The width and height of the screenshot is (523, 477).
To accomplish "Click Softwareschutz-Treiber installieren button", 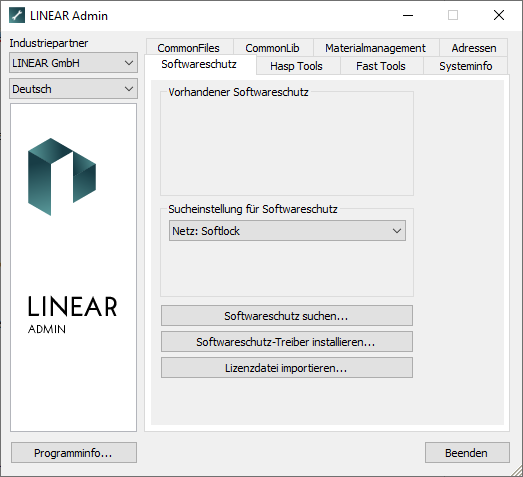I will 287,342.
